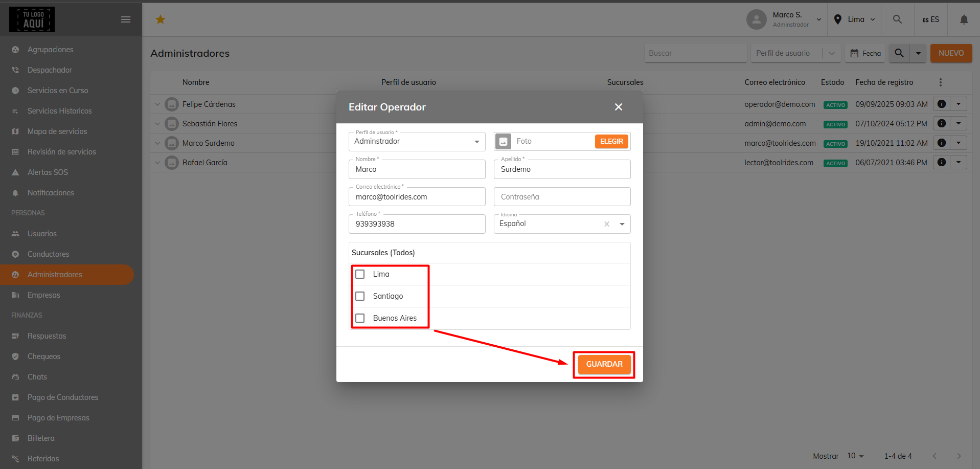Screen dimensions: 980x469
Task: Clear the Español language selection
Action: pyautogui.click(x=607, y=224)
